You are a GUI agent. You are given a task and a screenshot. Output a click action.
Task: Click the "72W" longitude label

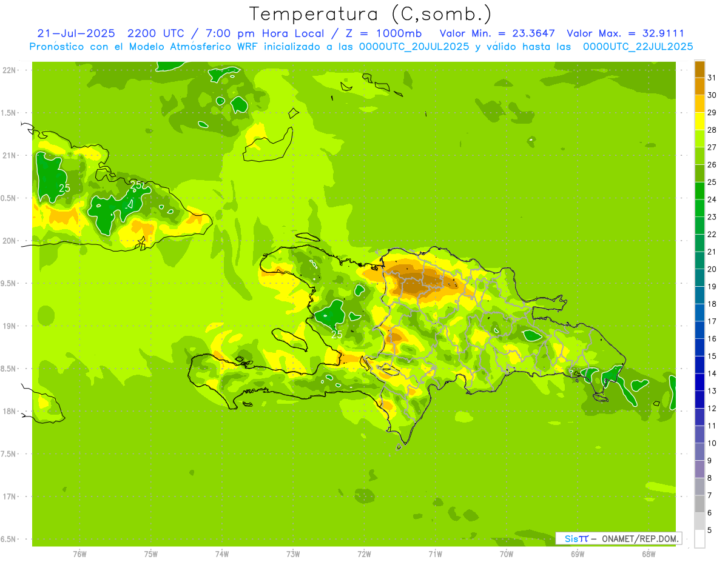pos(364,554)
